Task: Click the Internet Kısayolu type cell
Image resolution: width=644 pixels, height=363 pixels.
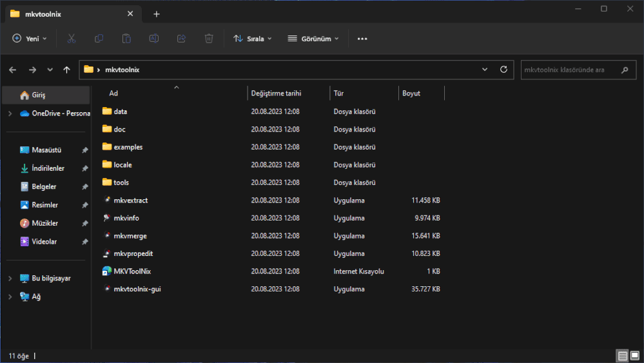Action: pos(358,271)
